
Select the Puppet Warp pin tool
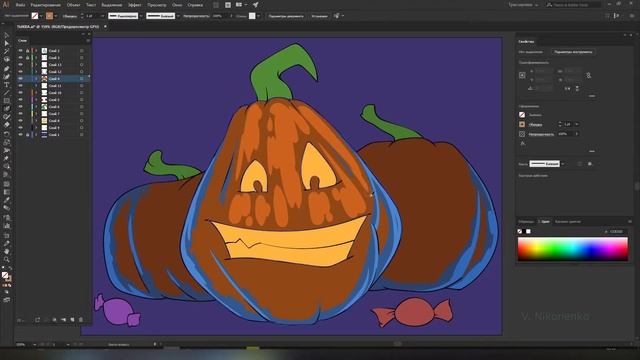coord(7,158)
